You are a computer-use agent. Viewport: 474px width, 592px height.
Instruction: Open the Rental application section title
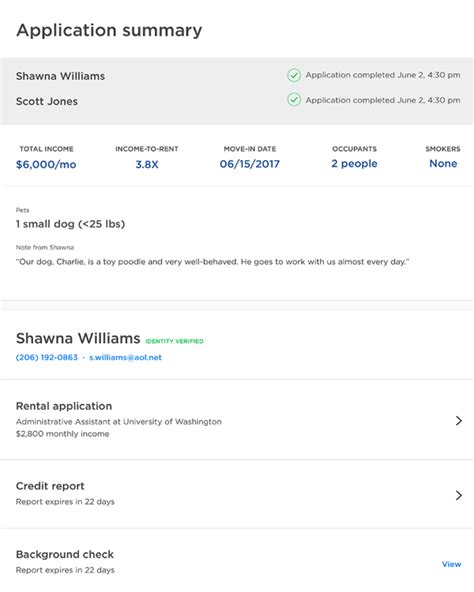click(x=64, y=406)
